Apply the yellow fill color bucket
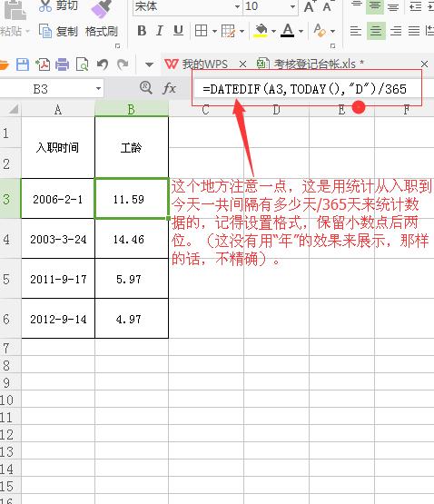This screenshot has width=434, height=504. (261, 31)
